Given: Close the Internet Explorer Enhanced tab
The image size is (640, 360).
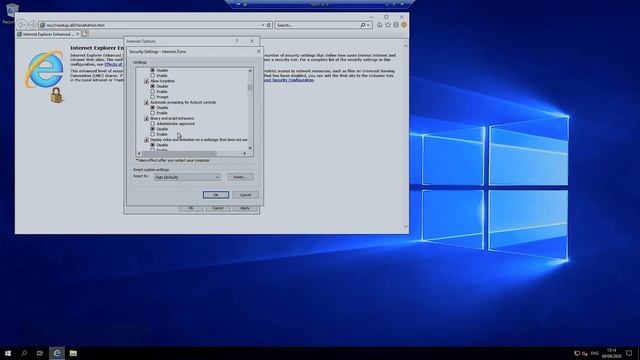Looking at the screenshot, I should pyautogui.click(x=78, y=34).
